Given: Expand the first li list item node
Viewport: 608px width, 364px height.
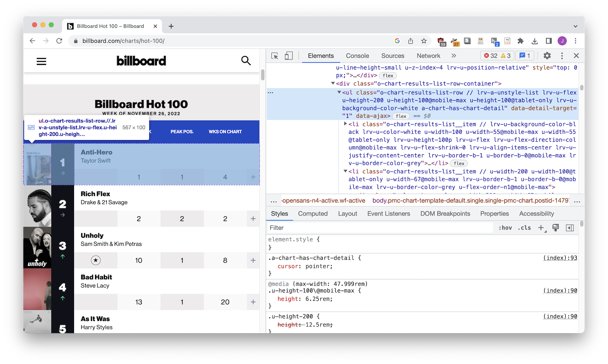Looking at the screenshot, I should (345, 124).
